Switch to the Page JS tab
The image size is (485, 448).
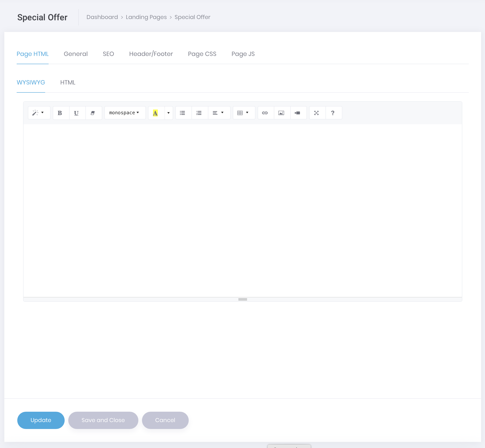pos(243,54)
